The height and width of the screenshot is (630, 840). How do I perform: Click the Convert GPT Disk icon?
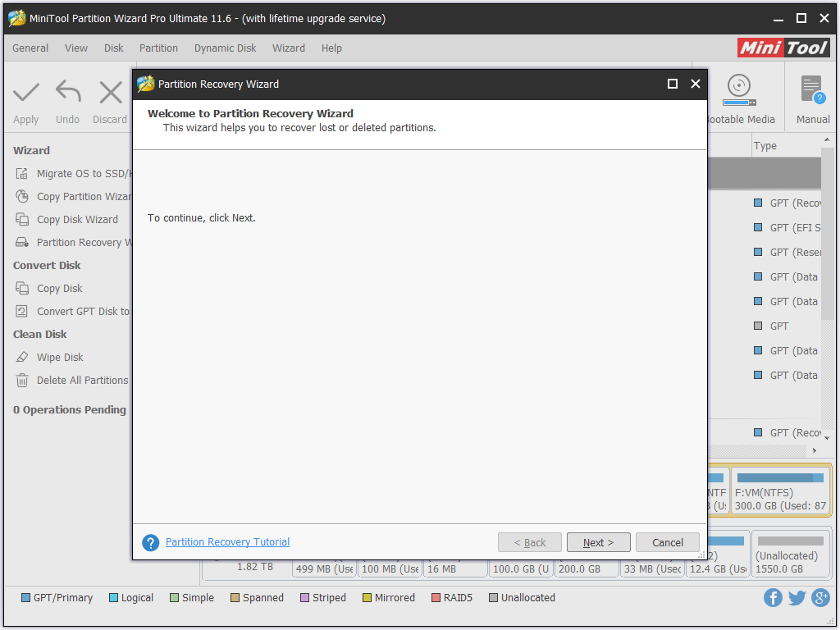tap(22, 311)
